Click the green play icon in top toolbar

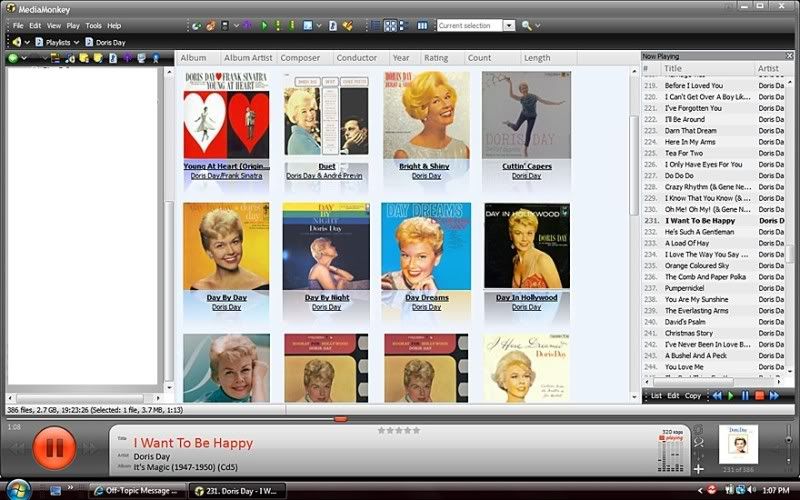[264, 25]
